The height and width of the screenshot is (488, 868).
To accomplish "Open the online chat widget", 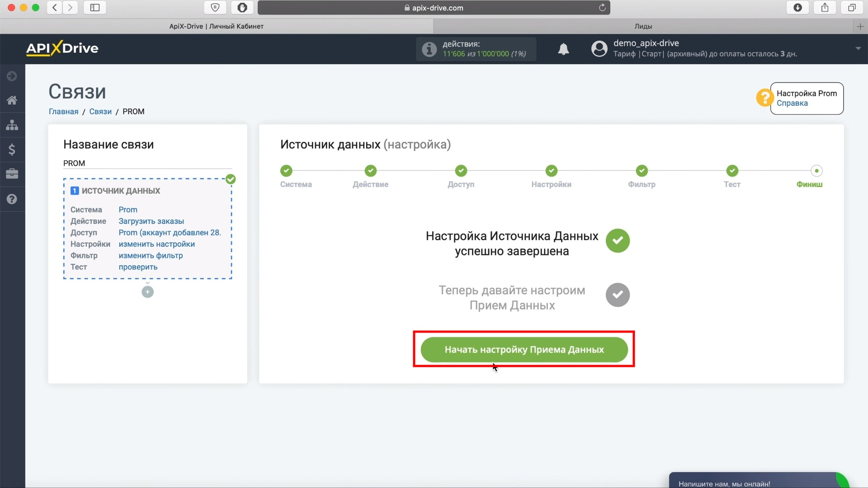I will (x=759, y=481).
